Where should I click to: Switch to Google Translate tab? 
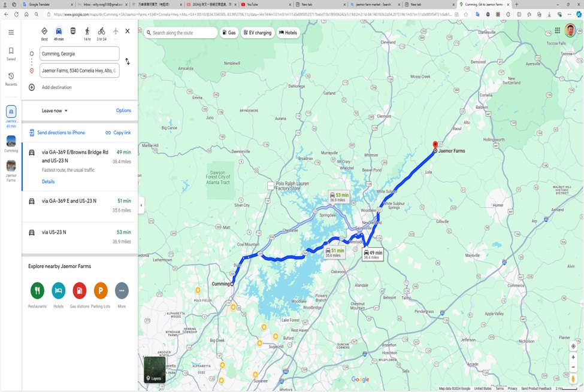click(47, 4)
